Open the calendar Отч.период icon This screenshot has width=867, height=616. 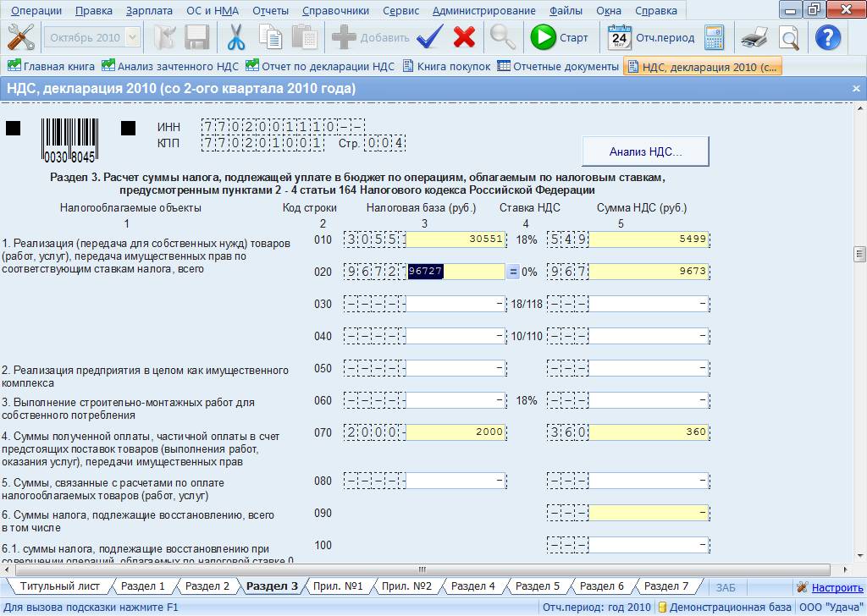click(619, 37)
